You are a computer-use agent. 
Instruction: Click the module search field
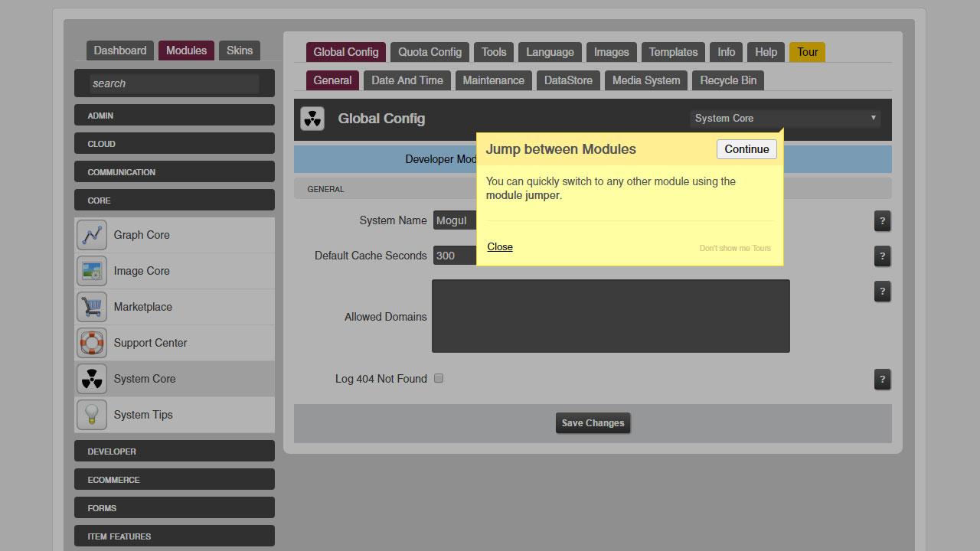[174, 83]
